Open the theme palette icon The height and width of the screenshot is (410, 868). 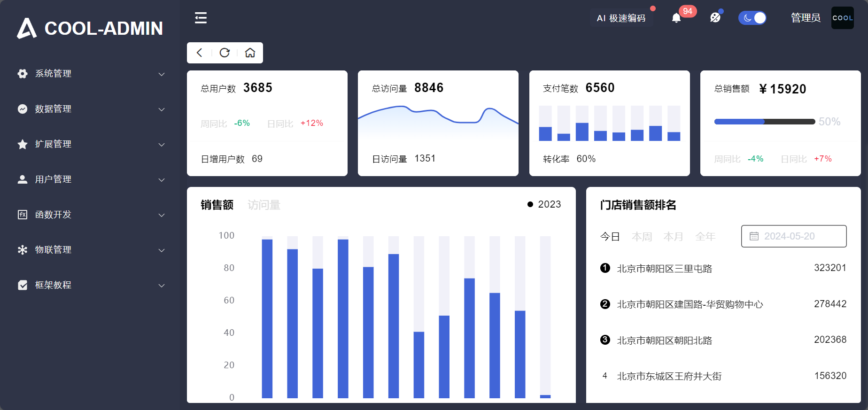tap(715, 18)
